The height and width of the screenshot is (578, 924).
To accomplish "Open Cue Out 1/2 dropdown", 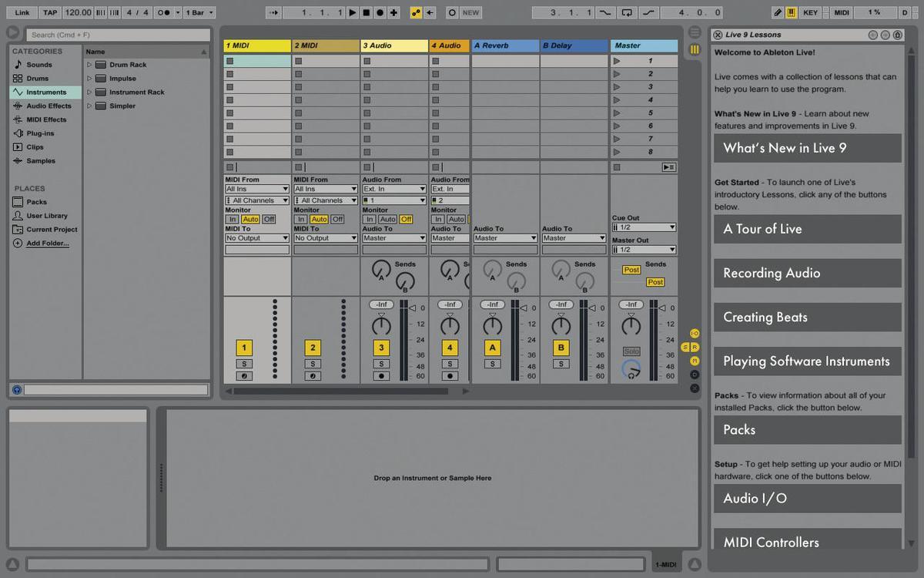I will point(644,227).
